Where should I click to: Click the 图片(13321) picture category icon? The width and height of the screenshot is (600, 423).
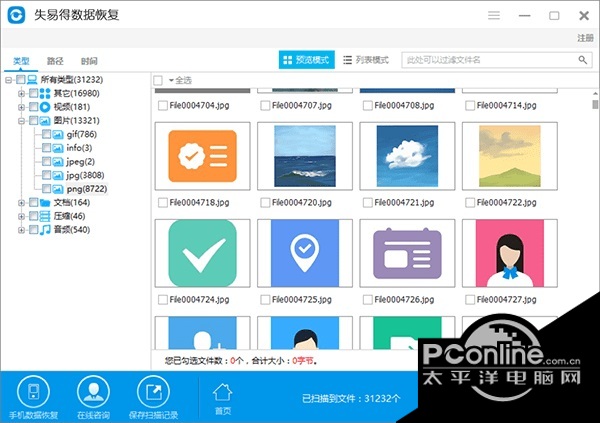click(45, 121)
